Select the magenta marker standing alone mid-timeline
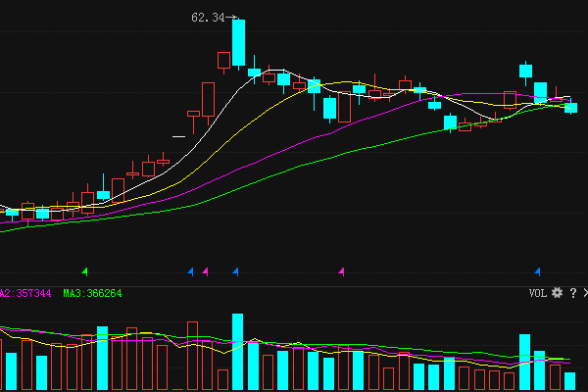The height and width of the screenshot is (392, 588). coord(341,271)
